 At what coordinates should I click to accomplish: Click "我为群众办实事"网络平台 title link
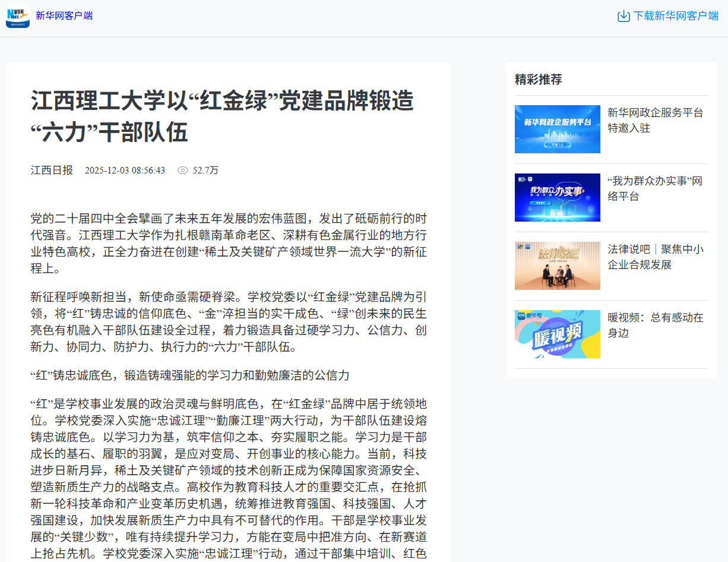click(655, 188)
